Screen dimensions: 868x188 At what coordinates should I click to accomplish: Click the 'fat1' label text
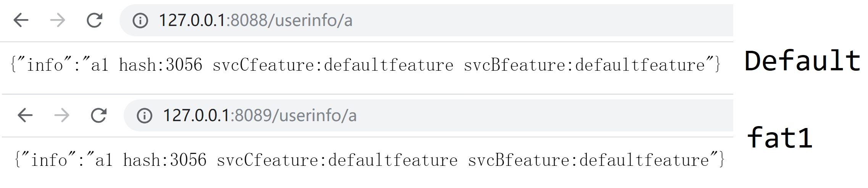[779, 138]
